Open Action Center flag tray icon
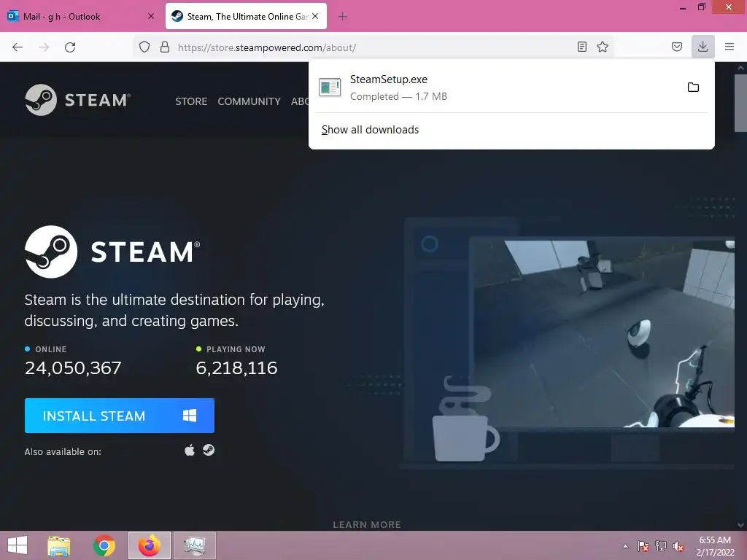 coord(643,546)
